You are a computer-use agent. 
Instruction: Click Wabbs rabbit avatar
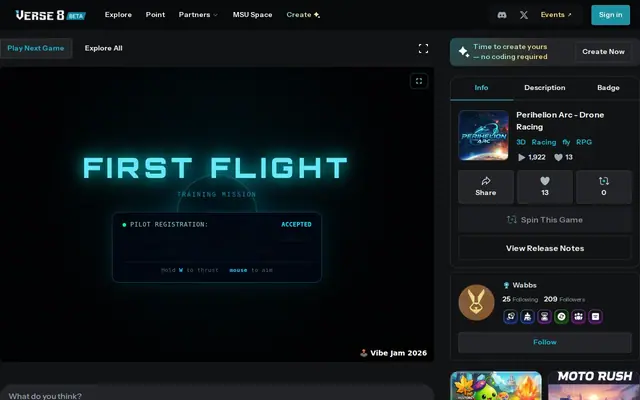(x=476, y=302)
